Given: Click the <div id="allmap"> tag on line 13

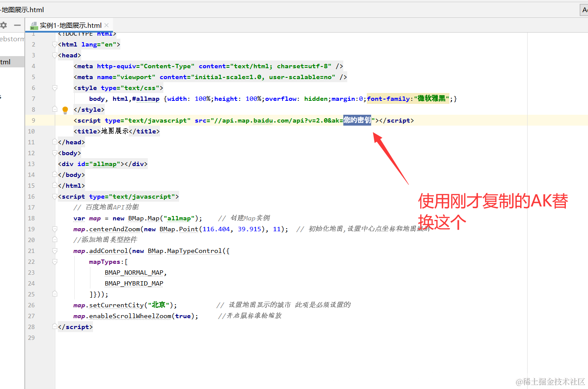Looking at the screenshot, I should click(x=90, y=164).
